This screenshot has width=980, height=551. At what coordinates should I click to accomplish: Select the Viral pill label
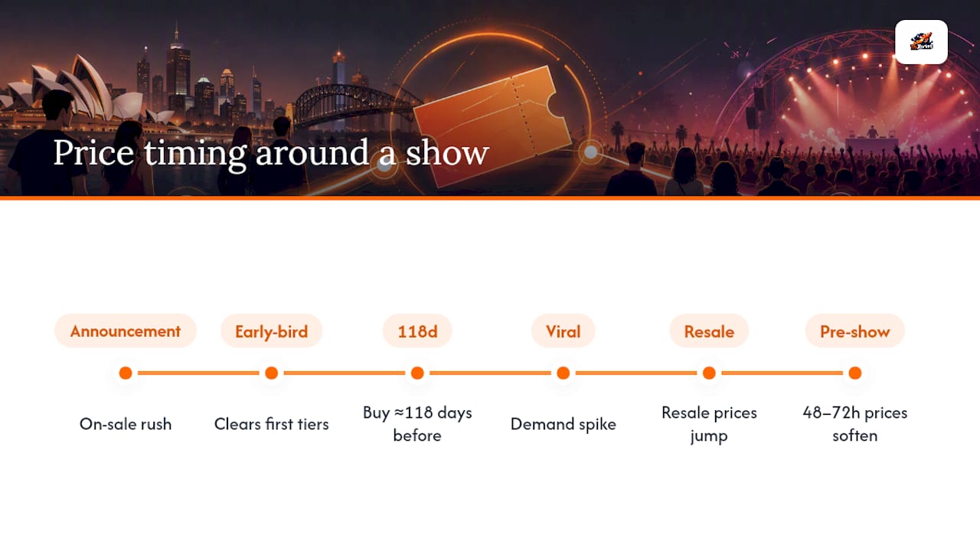(563, 331)
